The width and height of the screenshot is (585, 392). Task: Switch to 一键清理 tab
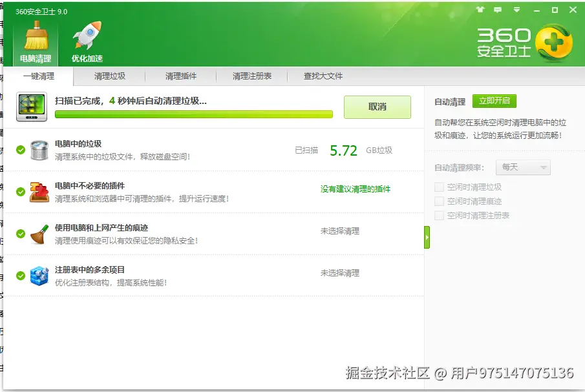(x=39, y=76)
